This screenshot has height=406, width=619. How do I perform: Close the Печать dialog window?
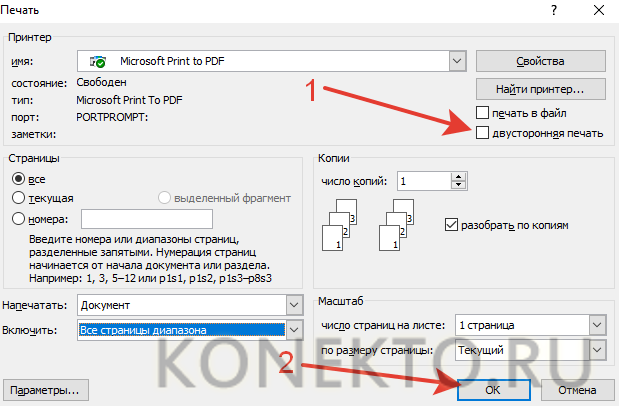[597, 8]
